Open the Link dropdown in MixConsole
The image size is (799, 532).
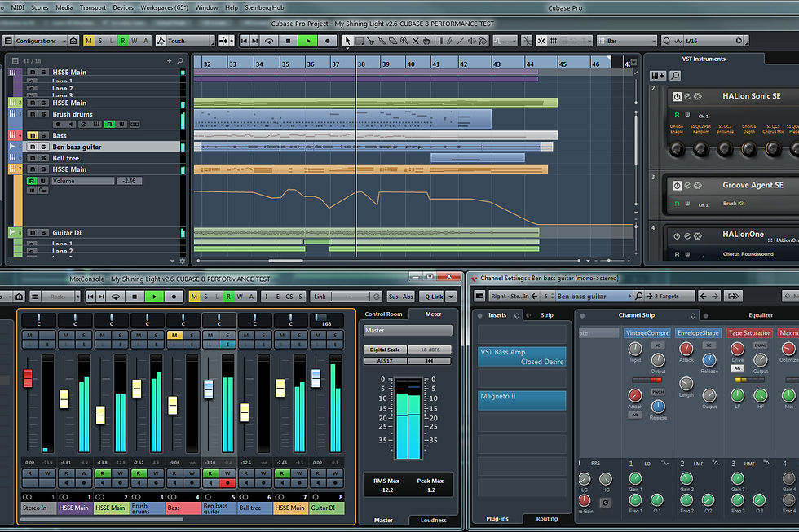pos(351,297)
